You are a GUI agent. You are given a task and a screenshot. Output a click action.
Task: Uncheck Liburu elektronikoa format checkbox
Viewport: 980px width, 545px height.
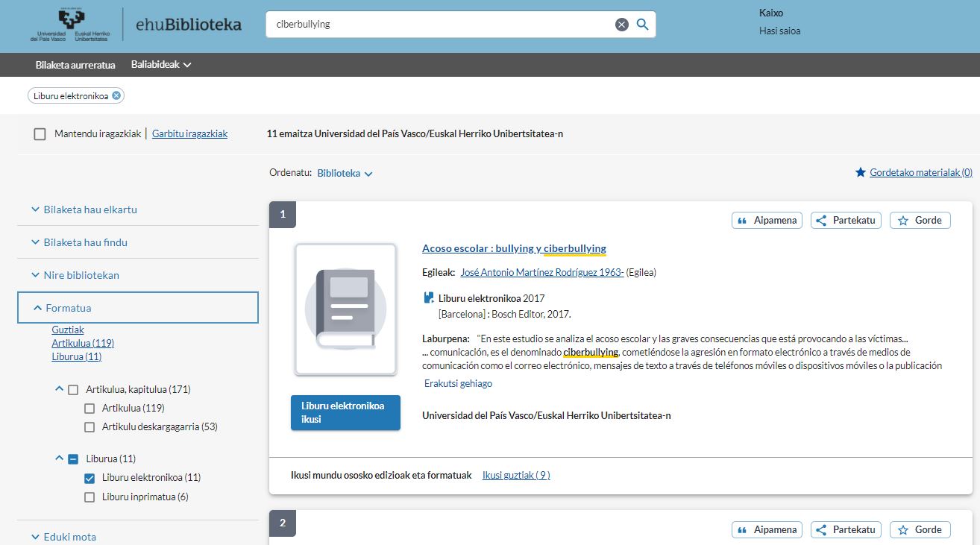(89, 478)
